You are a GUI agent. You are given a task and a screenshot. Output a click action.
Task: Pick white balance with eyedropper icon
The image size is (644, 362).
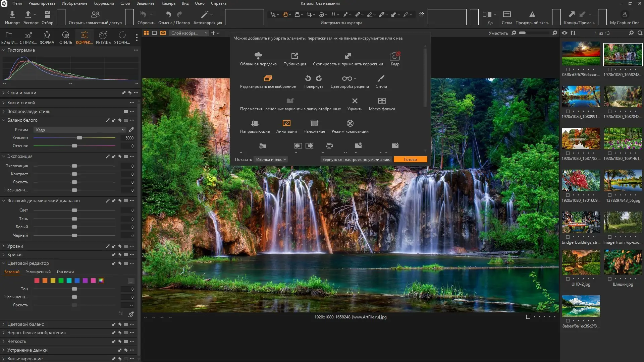(x=131, y=130)
